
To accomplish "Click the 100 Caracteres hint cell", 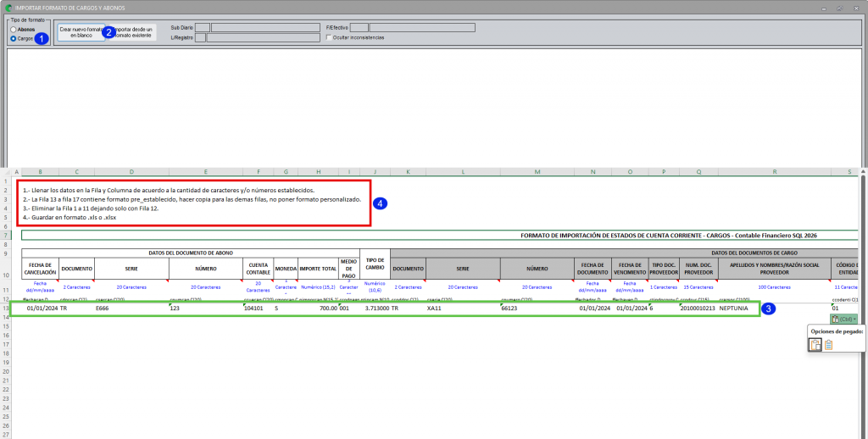I will pos(775,287).
